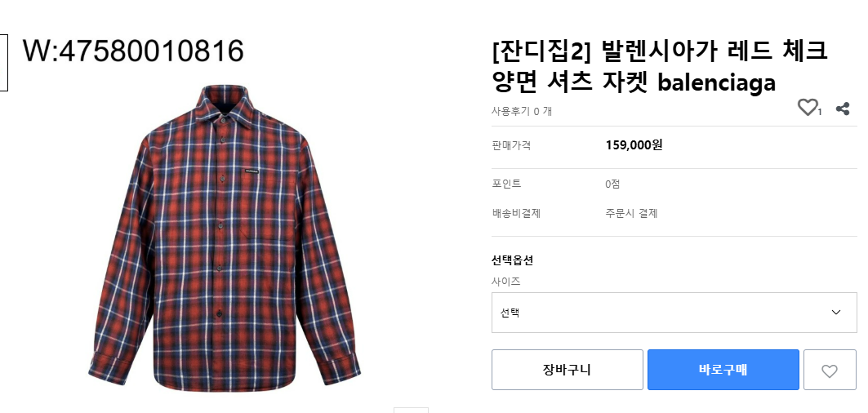Click the 배송비결제 label
Viewport: 868px width, 413px height.
click(x=516, y=214)
